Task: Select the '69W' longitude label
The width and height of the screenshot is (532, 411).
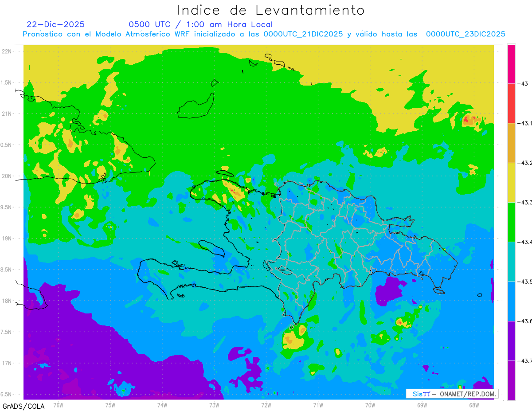Action: pyautogui.click(x=422, y=405)
